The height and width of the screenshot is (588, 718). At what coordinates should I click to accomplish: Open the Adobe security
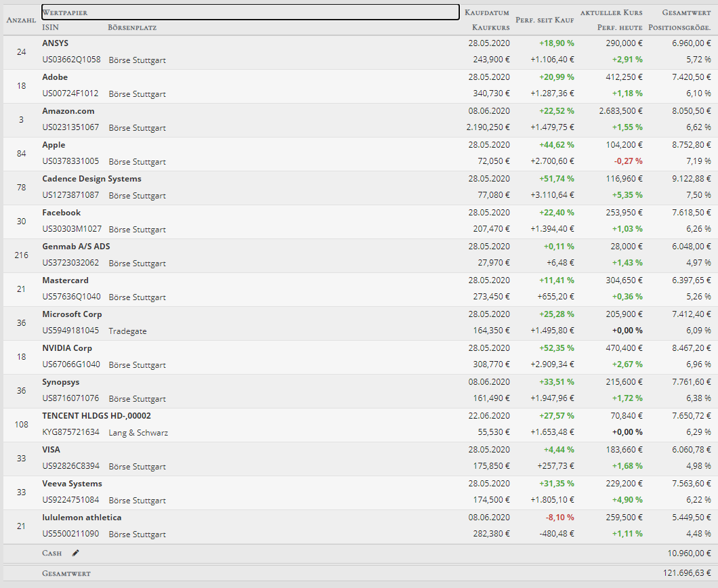pos(55,77)
